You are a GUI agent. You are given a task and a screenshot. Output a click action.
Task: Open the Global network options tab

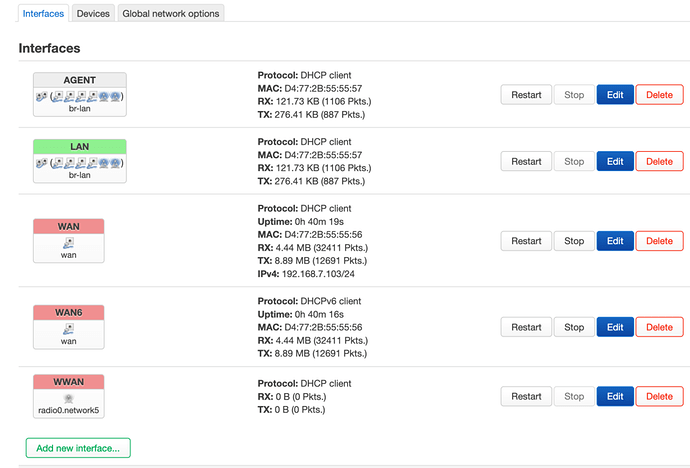click(x=171, y=14)
